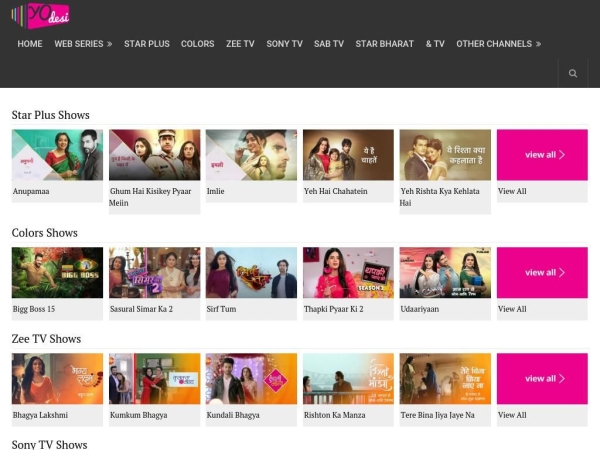The width and height of the screenshot is (600, 450).
Task: Open the SAB TV menu item
Action: click(x=329, y=44)
